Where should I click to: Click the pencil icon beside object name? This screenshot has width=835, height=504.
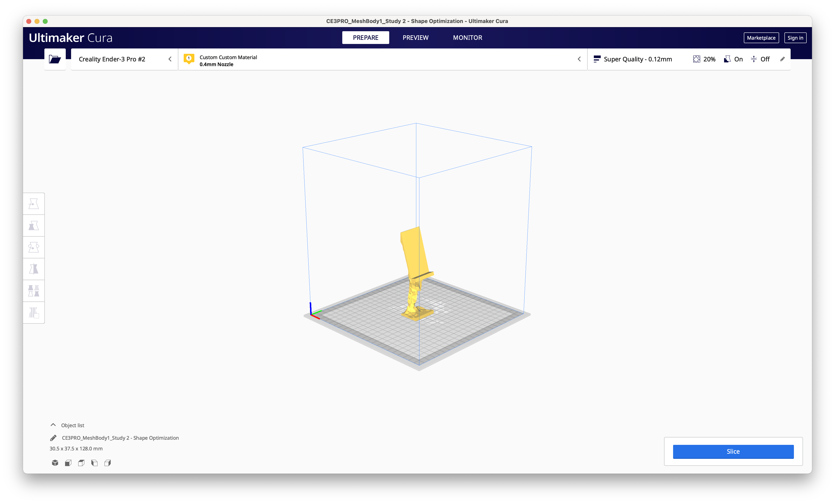point(53,438)
